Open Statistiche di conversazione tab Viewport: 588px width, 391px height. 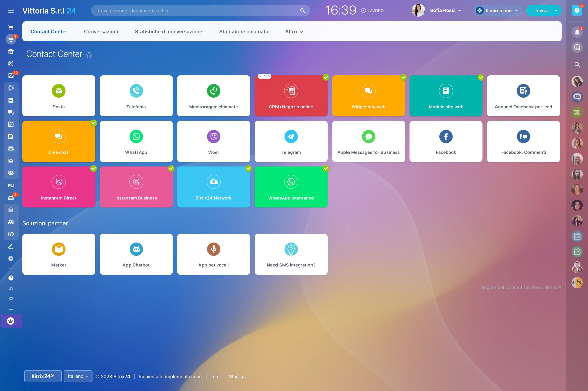[x=169, y=32]
